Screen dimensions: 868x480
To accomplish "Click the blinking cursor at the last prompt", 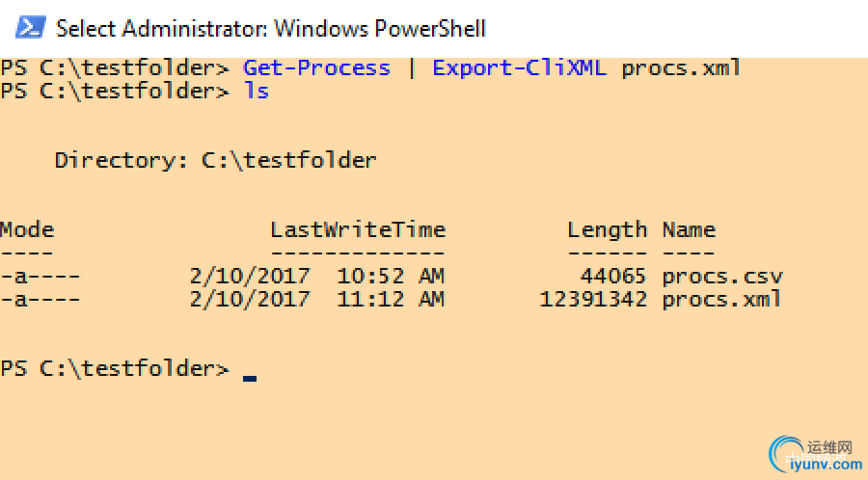I will click(250, 376).
